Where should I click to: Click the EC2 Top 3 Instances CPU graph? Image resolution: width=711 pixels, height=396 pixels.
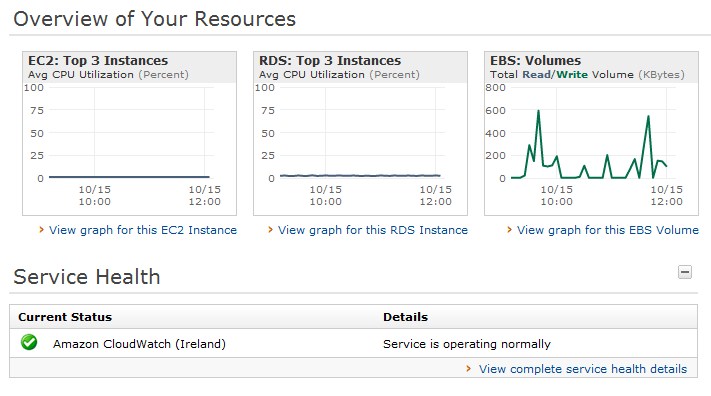129,133
